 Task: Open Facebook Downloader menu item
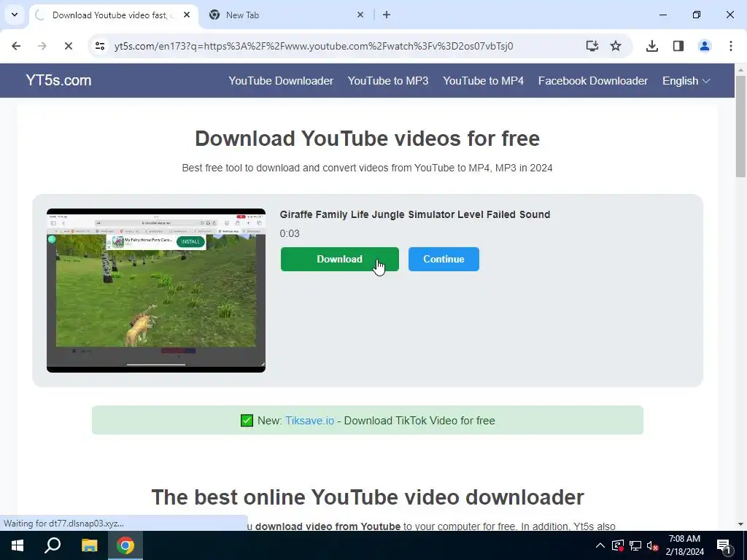click(x=592, y=81)
